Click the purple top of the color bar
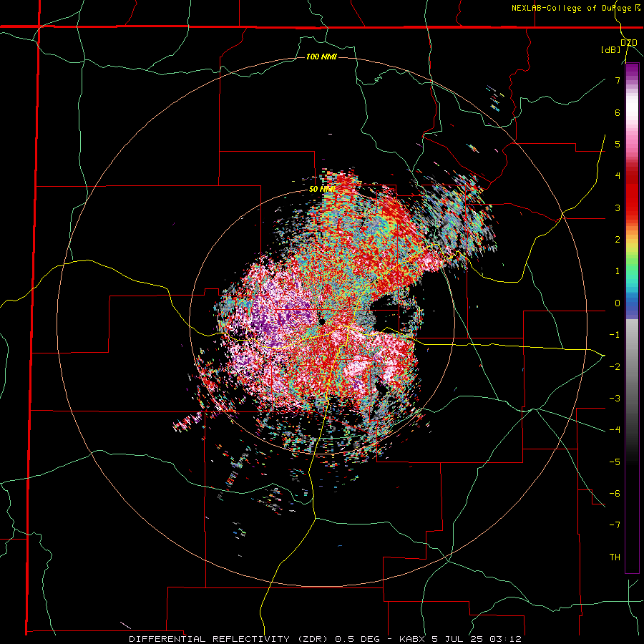The image size is (644, 644). click(632, 71)
